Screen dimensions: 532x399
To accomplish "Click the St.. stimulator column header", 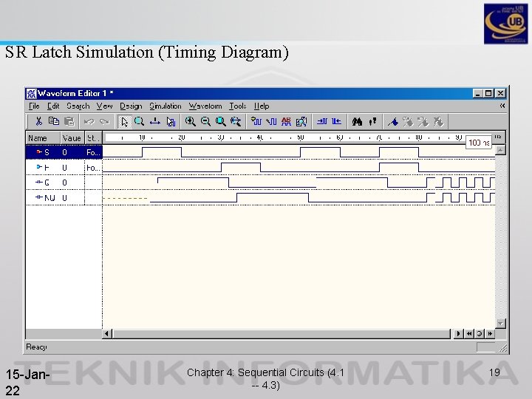I will click(93, 138).
